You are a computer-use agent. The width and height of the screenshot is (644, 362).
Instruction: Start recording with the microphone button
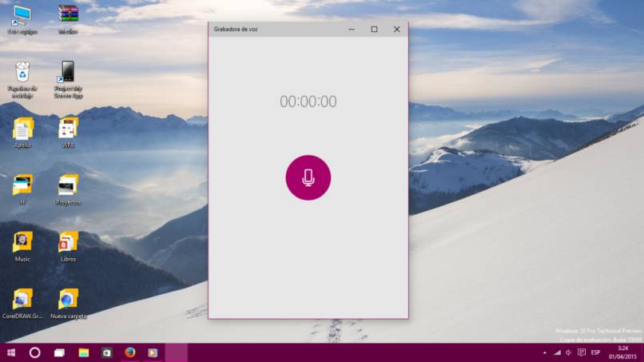click(x=308, y=177)
